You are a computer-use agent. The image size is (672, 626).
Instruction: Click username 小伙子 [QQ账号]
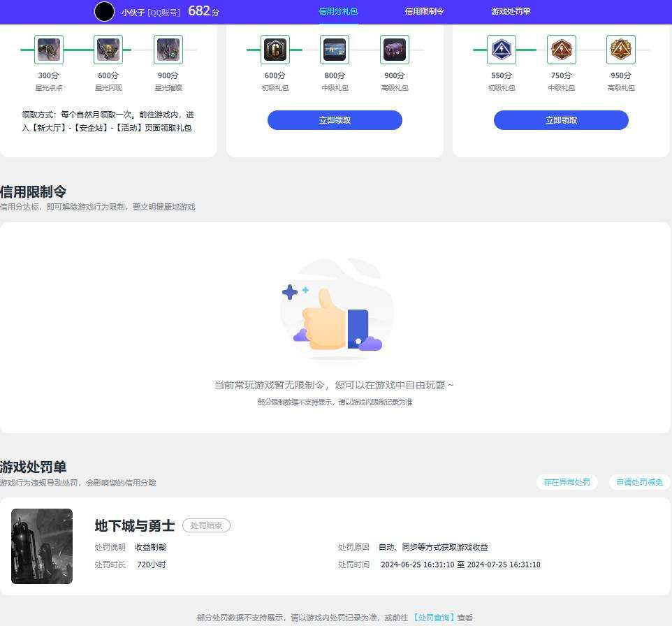point(151,13)
